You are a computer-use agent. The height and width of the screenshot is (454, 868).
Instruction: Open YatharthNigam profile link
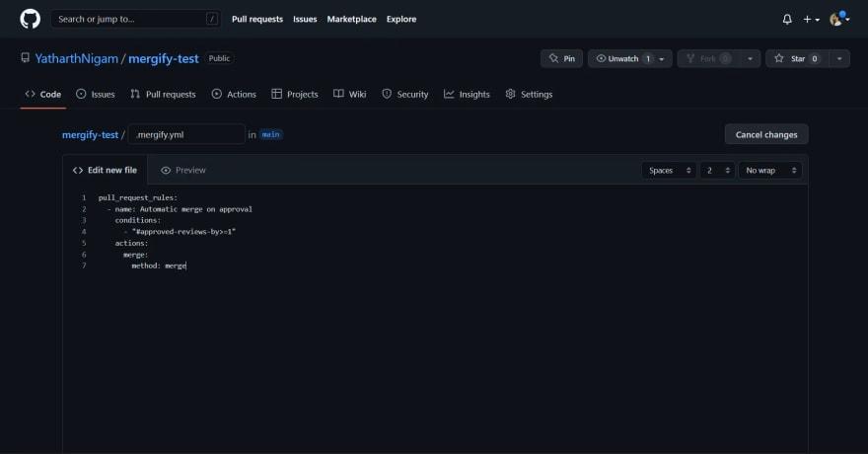[x=76, y=58]
